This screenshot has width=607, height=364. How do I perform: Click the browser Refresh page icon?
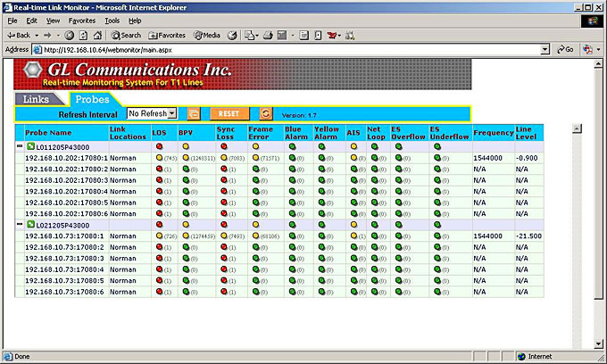(x=83, y=36)
